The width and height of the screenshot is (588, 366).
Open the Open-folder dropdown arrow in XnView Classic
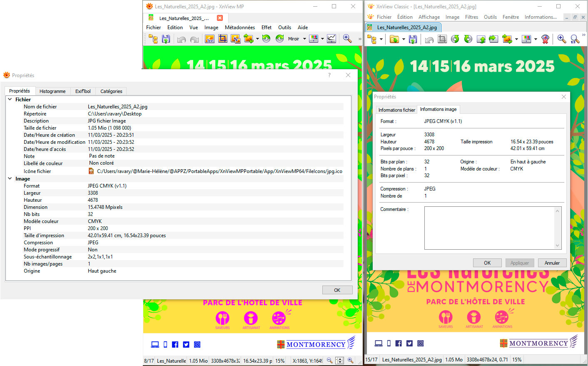403,40
